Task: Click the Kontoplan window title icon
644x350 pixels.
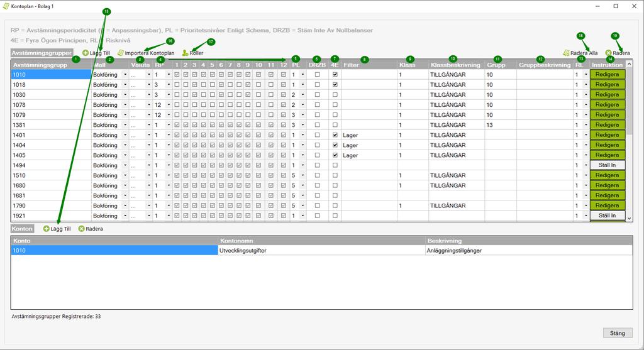Action: coord(6,6)
